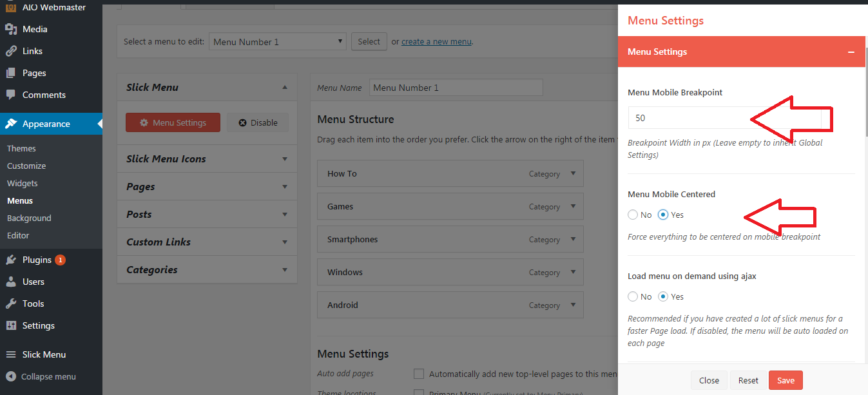The image size is (868, 395).
Task: Click the Reset button in settings panel
Action: point(748,380)
